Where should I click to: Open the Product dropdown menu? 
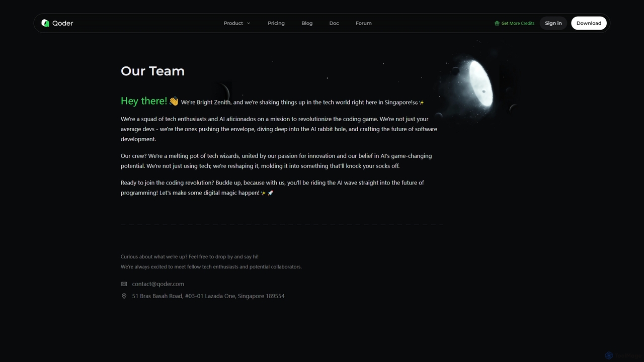click(x=237, y=23)
